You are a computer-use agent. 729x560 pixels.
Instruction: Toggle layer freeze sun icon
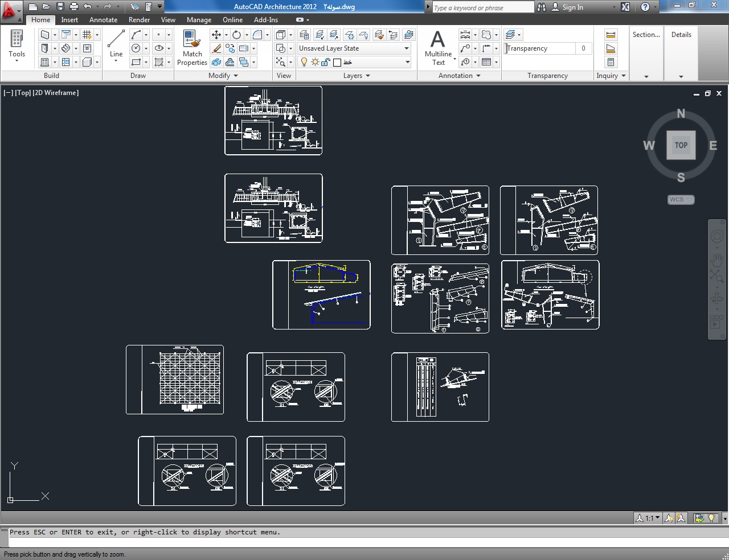tap(315, 62)
